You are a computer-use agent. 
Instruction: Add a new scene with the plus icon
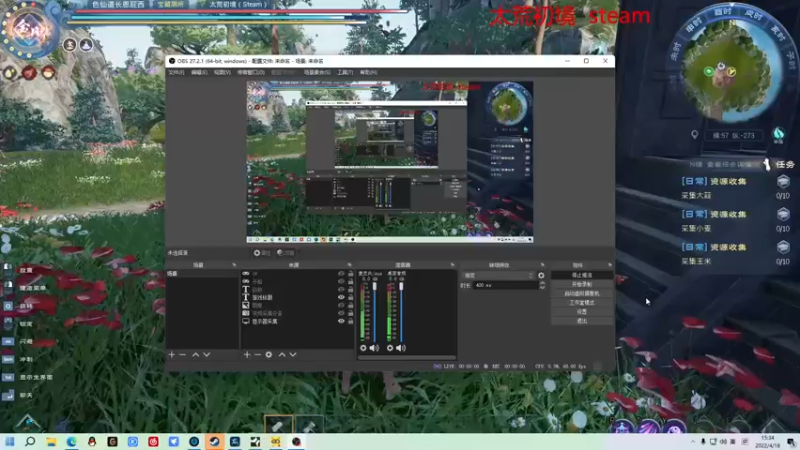coord(171,355)
